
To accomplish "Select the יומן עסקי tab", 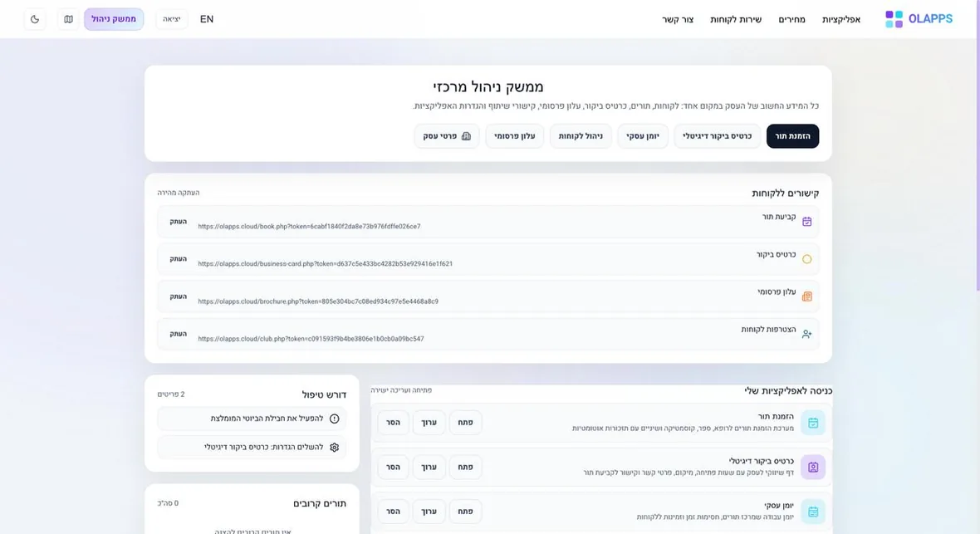I will coord(643,136).
